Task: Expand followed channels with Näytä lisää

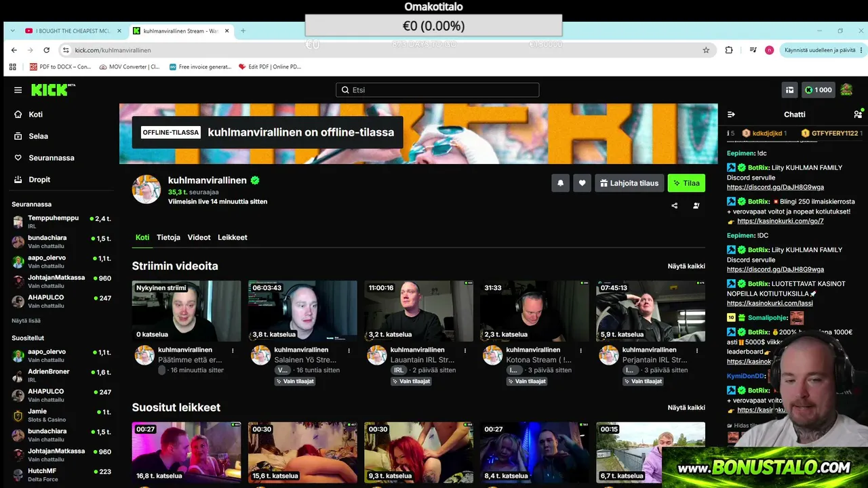Action: pos(26,321)
